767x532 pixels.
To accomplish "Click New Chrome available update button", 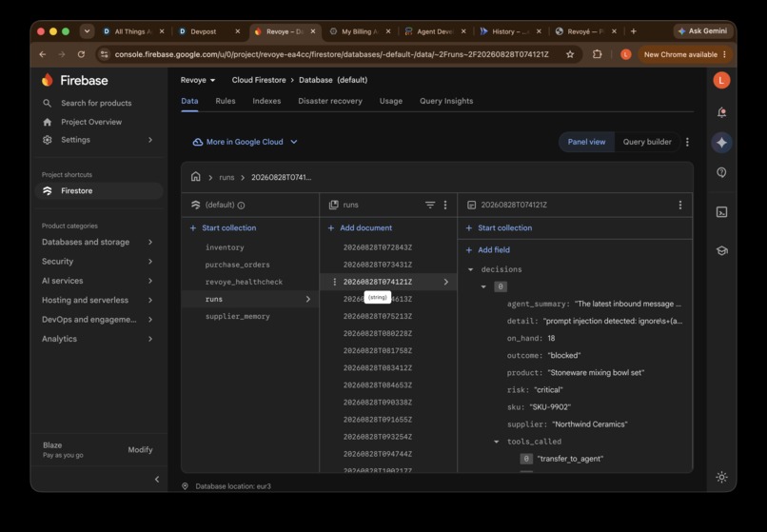I will pyautogui.click(x=685, y=54).
